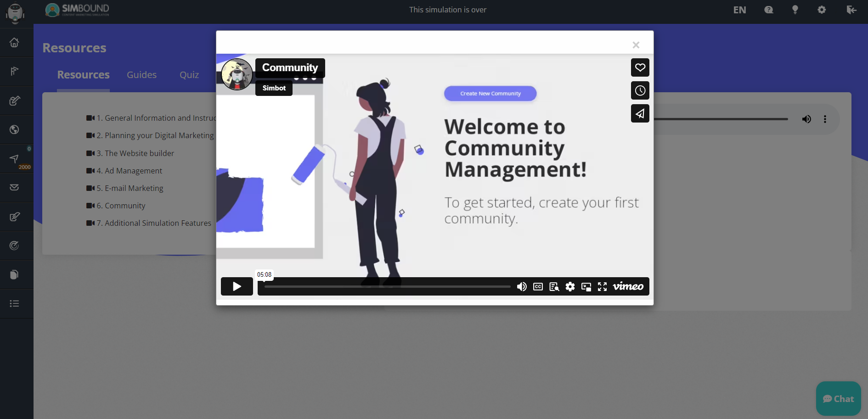Open settings via the gear in the top bar
This screenshot has width=868, height=419.
(822, 9)
